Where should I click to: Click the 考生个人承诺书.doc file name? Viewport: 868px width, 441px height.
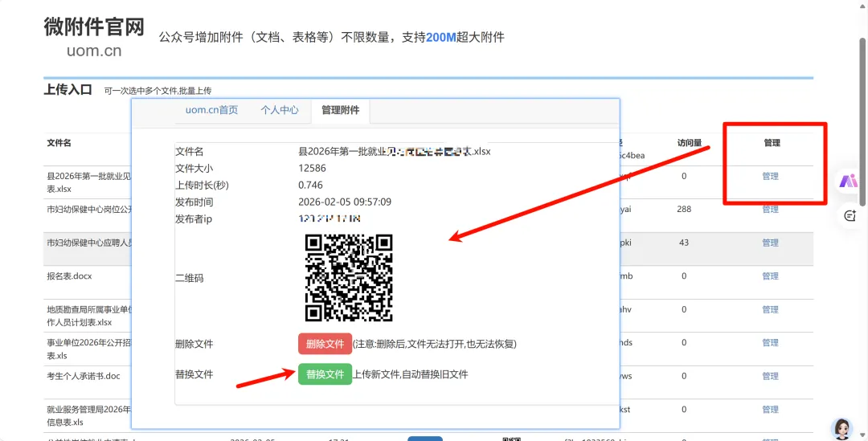(x=84, y=376)
